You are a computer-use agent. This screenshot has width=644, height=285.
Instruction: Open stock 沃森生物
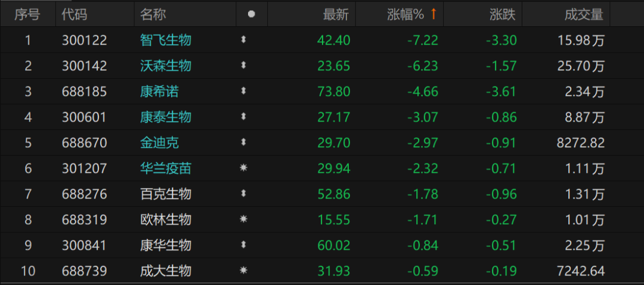coord(166,66)
